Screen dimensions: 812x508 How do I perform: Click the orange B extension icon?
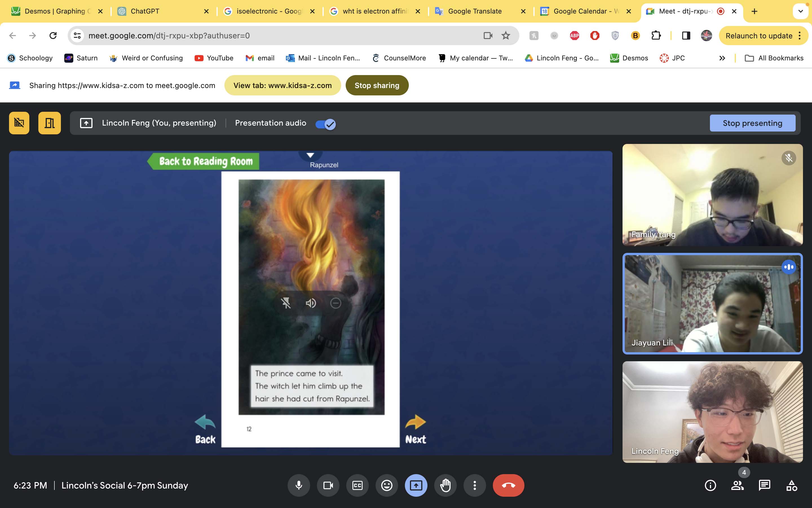(635, 35)
